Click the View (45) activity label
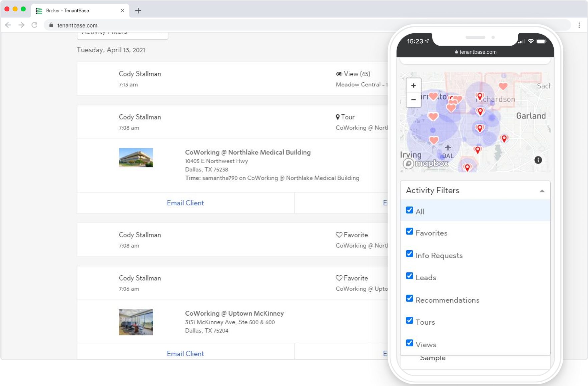Viewport: 588px width, 386px height. coord(357,74)
